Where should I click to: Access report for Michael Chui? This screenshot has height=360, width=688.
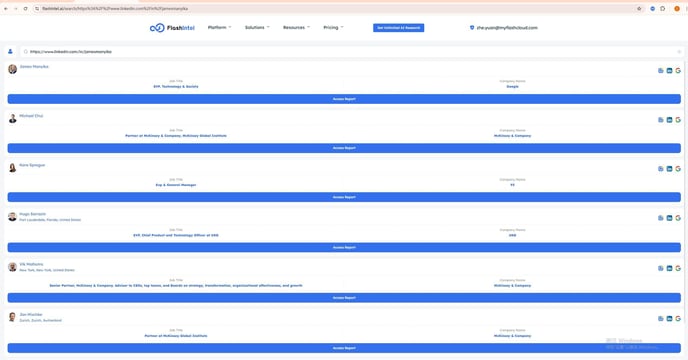344,148
